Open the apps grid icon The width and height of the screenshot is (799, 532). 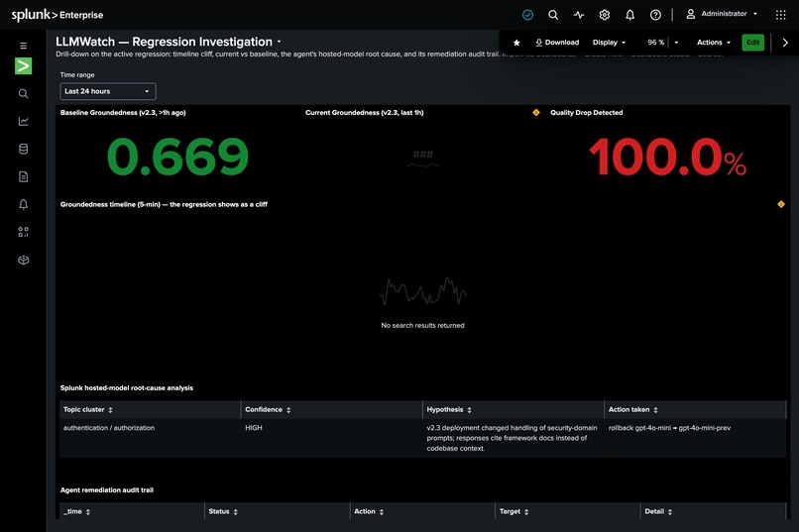[780, 15]
